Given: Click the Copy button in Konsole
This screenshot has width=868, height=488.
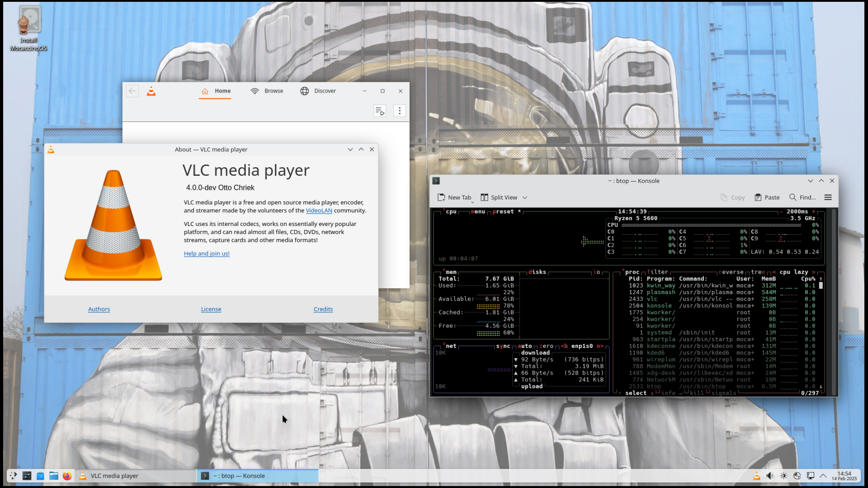Looking at the screenshot, I should [732, 197].
